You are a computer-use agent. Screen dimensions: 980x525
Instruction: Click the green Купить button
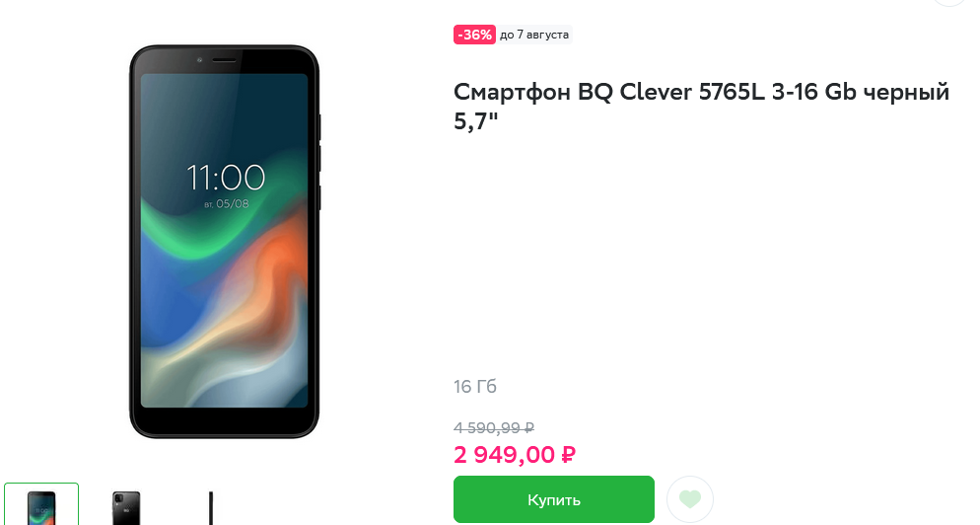click(554, 499)
